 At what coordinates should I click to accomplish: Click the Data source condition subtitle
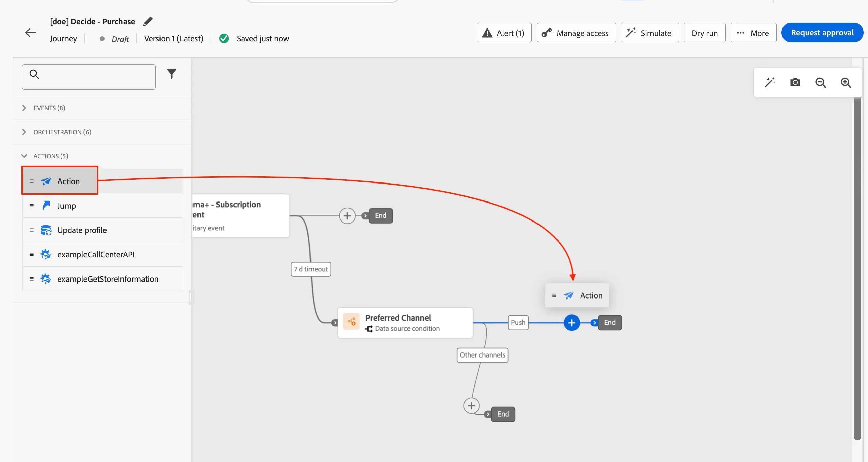click(x=407, y=329)
